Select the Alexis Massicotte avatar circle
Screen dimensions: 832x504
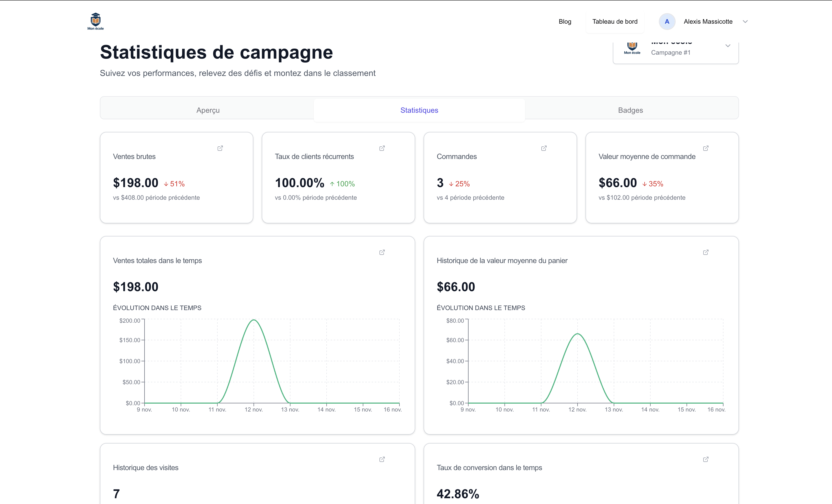click(x=667, y=21)
